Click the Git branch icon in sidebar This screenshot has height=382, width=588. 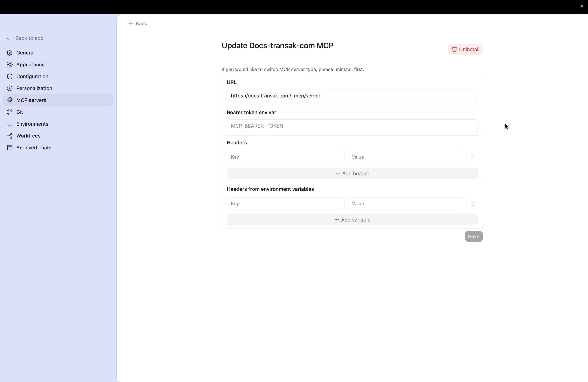pos(10,112)
